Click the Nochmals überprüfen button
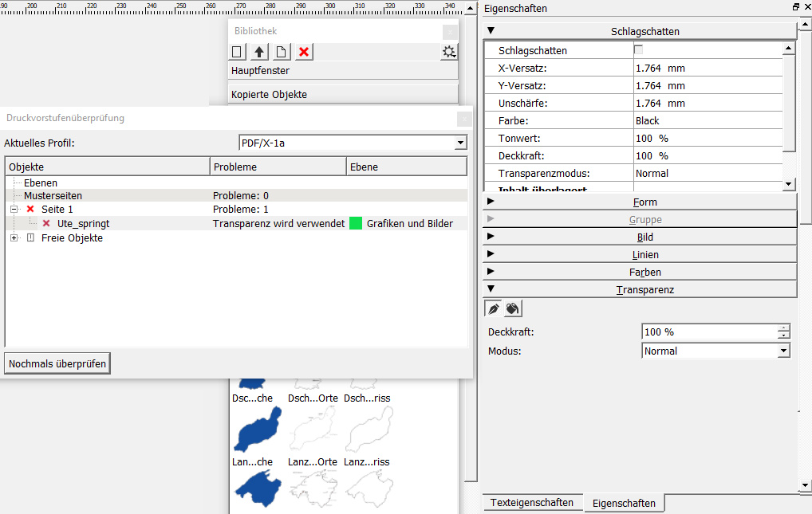This screenshot has height=514, width=812. 57,363
